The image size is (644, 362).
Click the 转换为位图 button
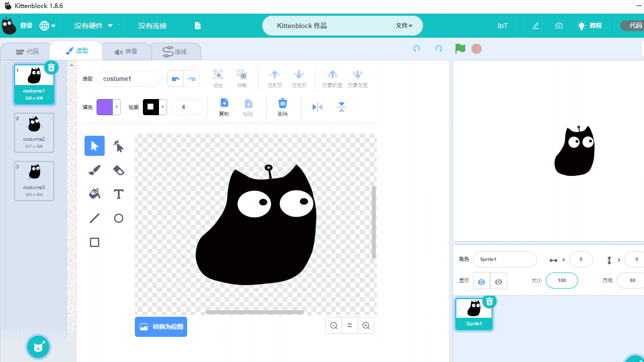coord(161,327)
